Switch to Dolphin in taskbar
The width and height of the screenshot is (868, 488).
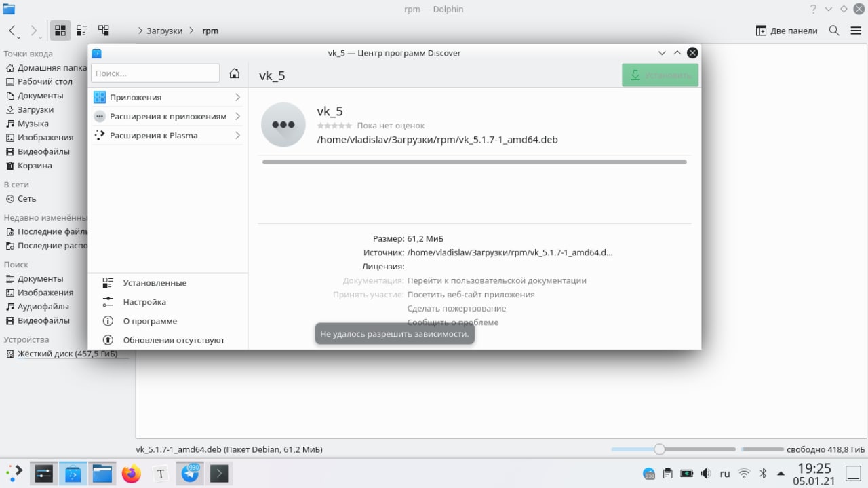(x=102, y=473)
